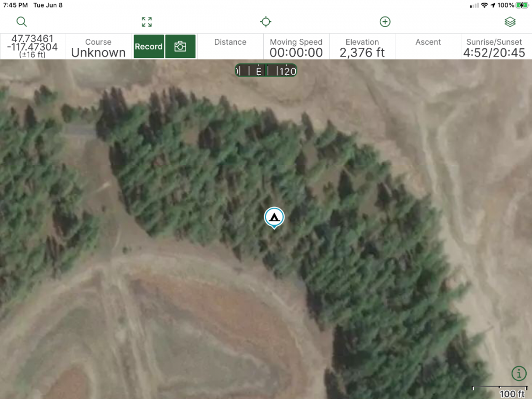
Task: Tap the Wi-Fi icon in status bar
Action: coord(484,5)
